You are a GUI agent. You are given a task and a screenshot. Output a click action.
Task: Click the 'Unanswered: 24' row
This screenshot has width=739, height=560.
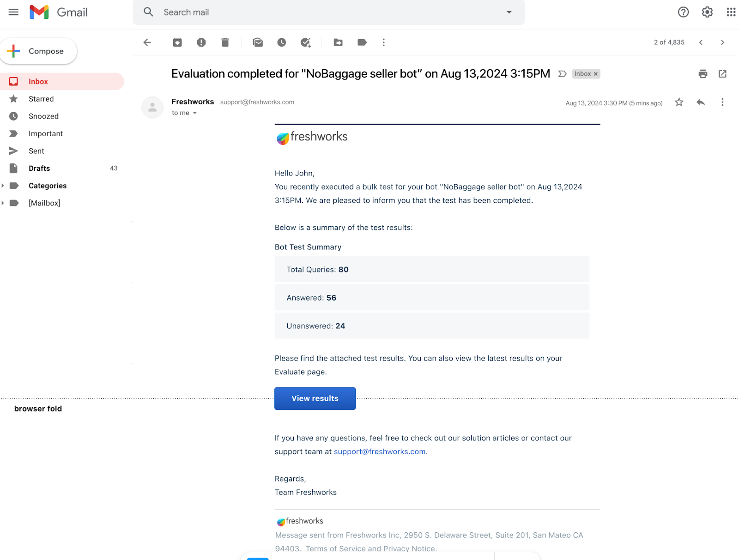(x=432, y=326)
